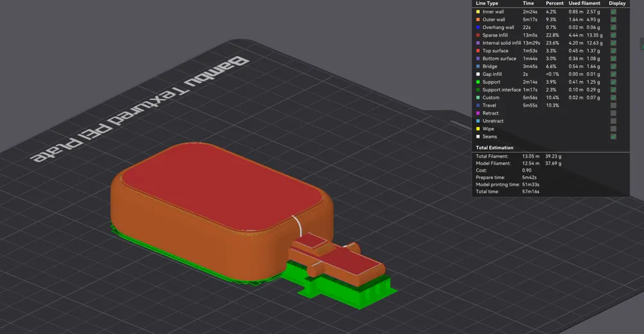The height and width of the screenshot is (334, 644).
Task: Select the Sparse infill legend row label
Action: pyautogui.click(x=495, y=35)
